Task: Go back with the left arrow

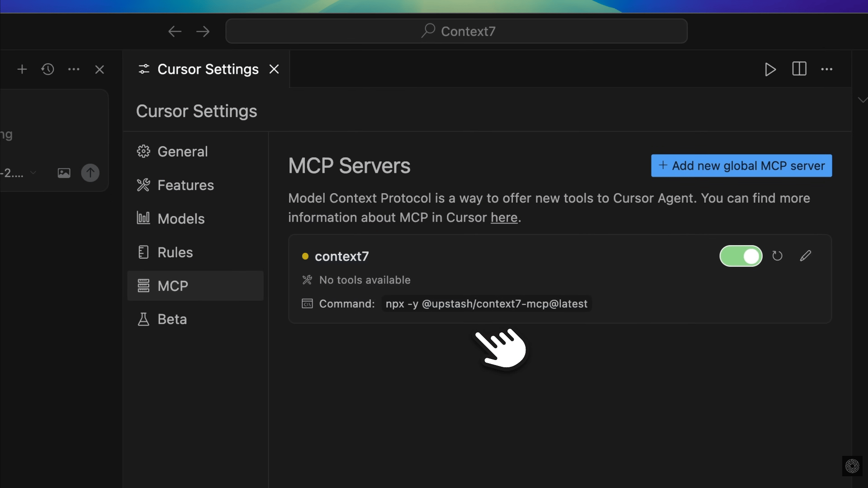Action: 175,31
